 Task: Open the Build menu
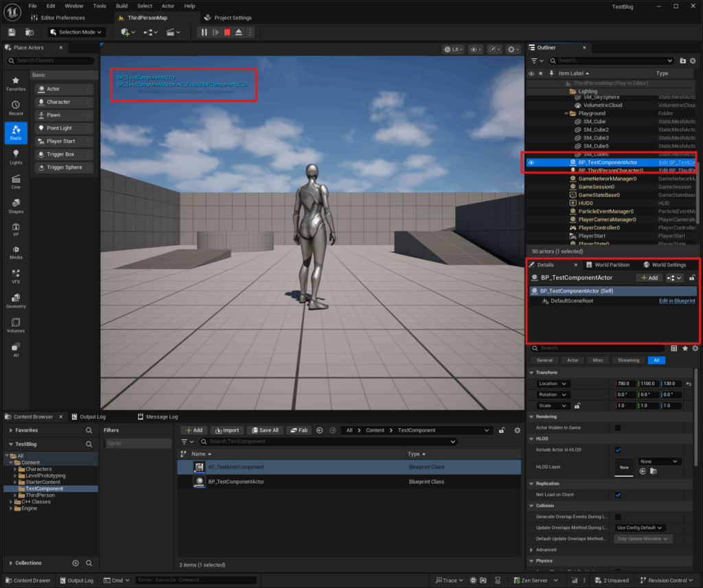122,5
